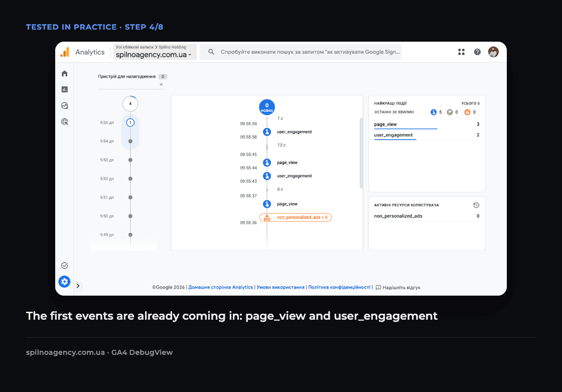Click the search magnifier icon
This screenshot has width=562, height=392.
pyautogui.click(x=211, y=52)
